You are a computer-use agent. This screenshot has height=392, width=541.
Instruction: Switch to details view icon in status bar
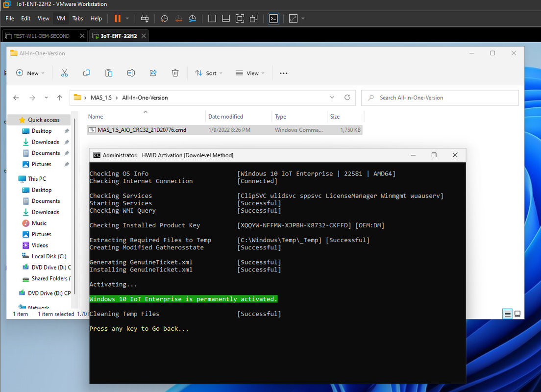point(508,314)
